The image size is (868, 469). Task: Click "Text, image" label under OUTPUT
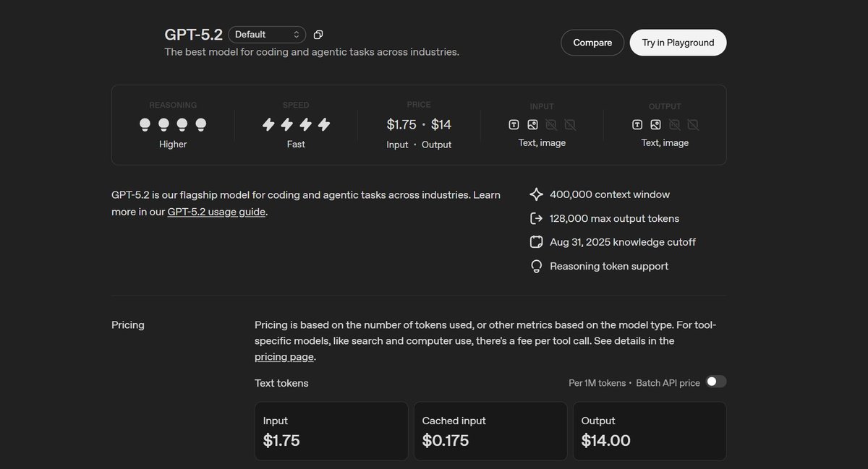(665, 143)
